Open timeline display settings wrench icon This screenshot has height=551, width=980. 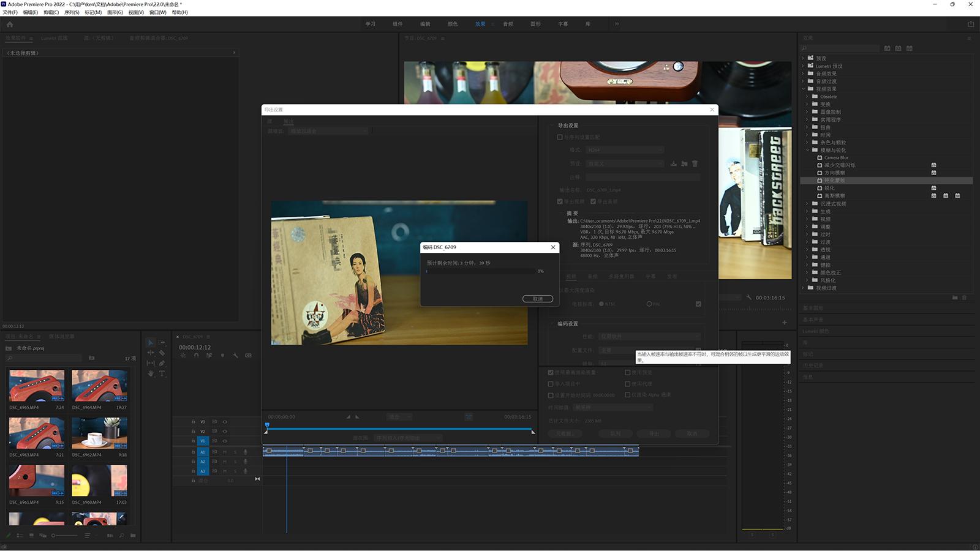click(x=235, y=356)
